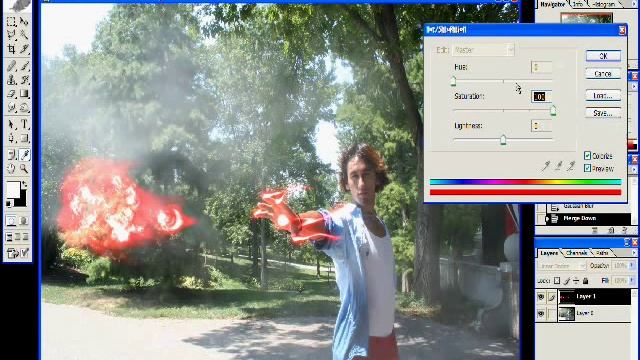Select the Magic Wand tool
The height and width of the screenshot is (360, 640).
(x=24, y=35)
